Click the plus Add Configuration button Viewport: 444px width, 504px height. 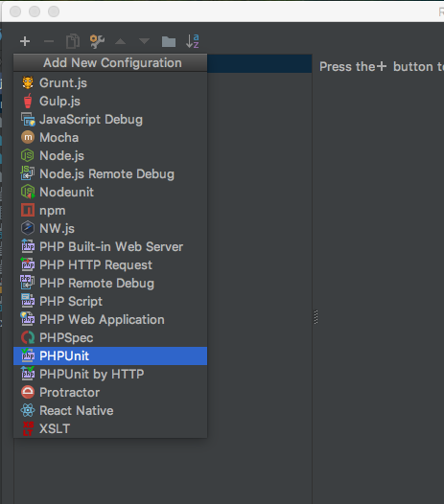pos(25,41)
